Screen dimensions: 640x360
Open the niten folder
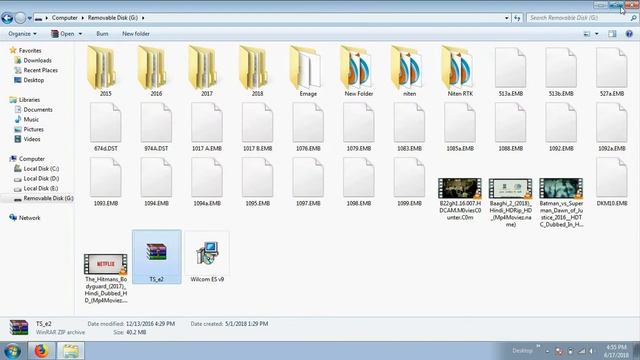tap(409, 71)
